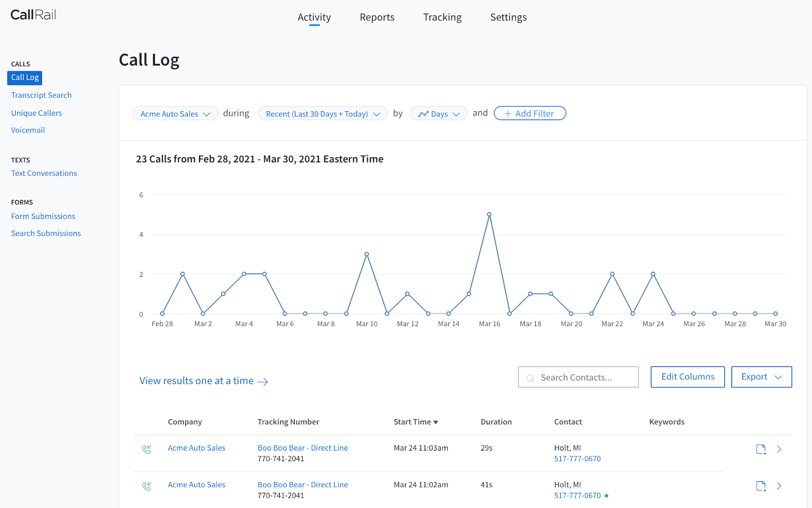Open Acme Auto Sales link in 11:03am row

coord(196,448)
